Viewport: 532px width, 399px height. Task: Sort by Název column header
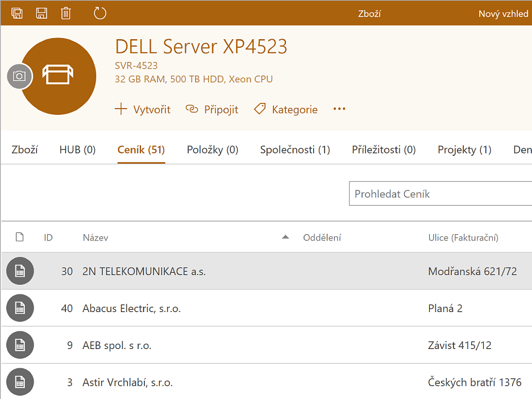(95, 238)
